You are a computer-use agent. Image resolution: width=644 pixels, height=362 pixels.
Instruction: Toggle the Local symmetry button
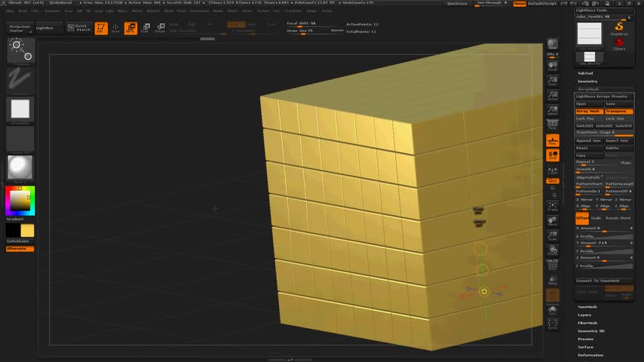(x=553, y=155)
